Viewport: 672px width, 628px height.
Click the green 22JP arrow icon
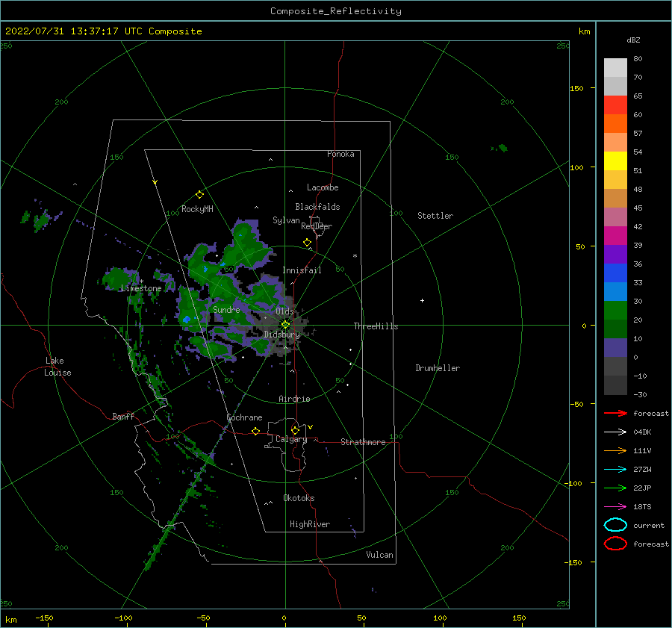click(615, 488)
